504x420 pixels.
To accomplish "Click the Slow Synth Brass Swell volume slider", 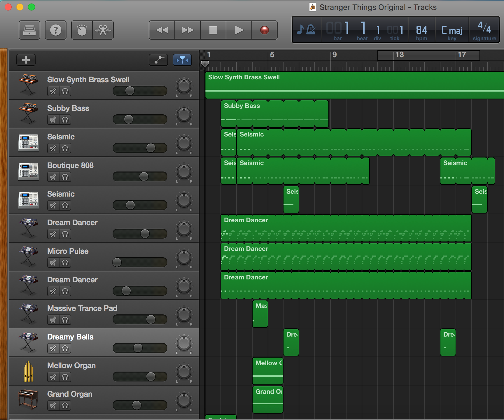I will click(140, 91).
